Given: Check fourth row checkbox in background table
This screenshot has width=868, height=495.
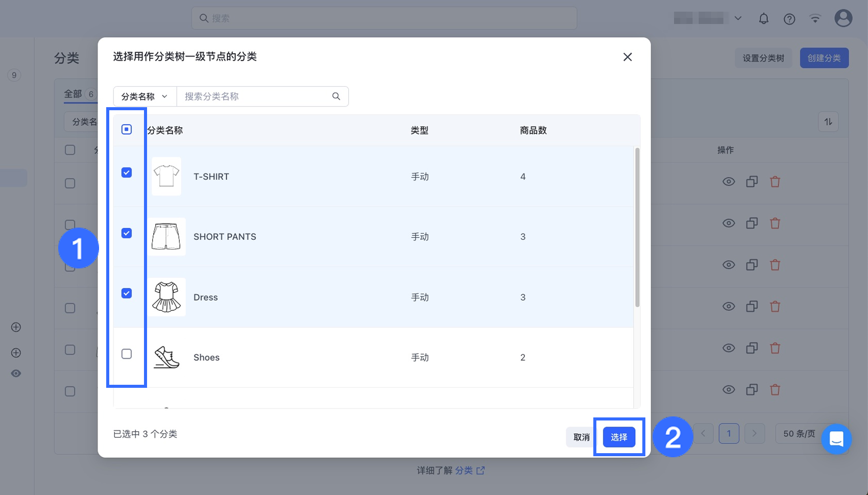Looking at the screenshot, I should point(70,308).
